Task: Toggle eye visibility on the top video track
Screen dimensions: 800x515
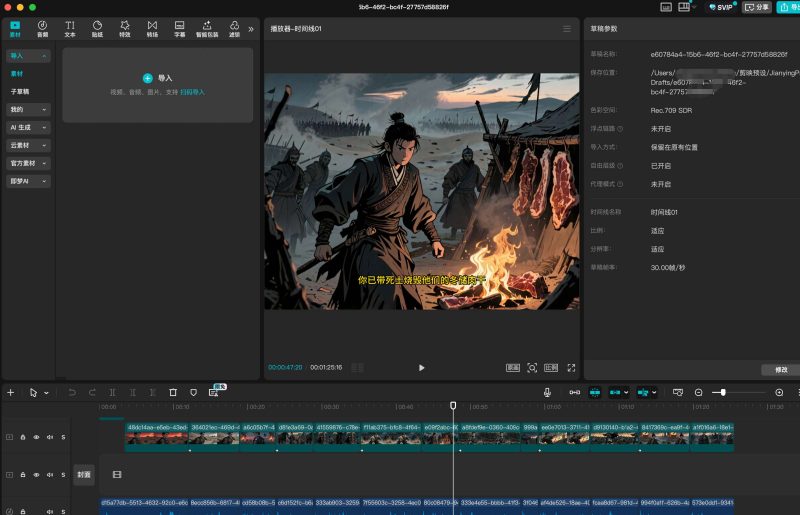Action: (36, 437)
